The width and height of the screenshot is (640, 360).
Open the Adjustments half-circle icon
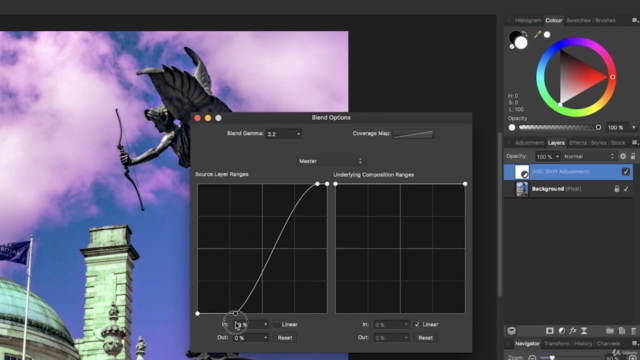tap(562, 331)
